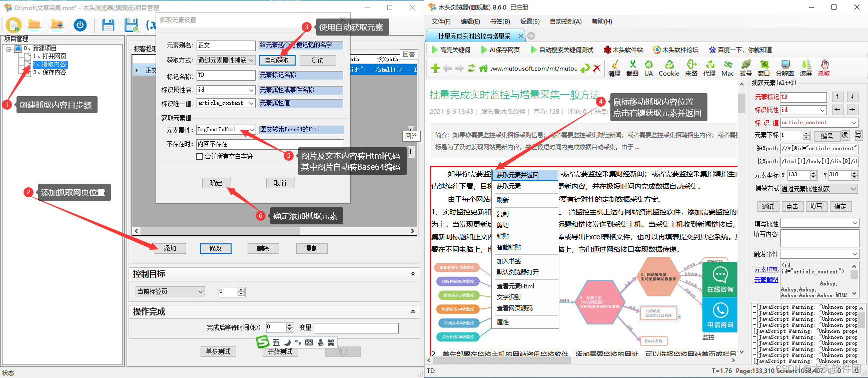Viewport: 868px width, 378px height.
Task: Click the 高亮关键词 bookmark
Action: coord(451,50)
